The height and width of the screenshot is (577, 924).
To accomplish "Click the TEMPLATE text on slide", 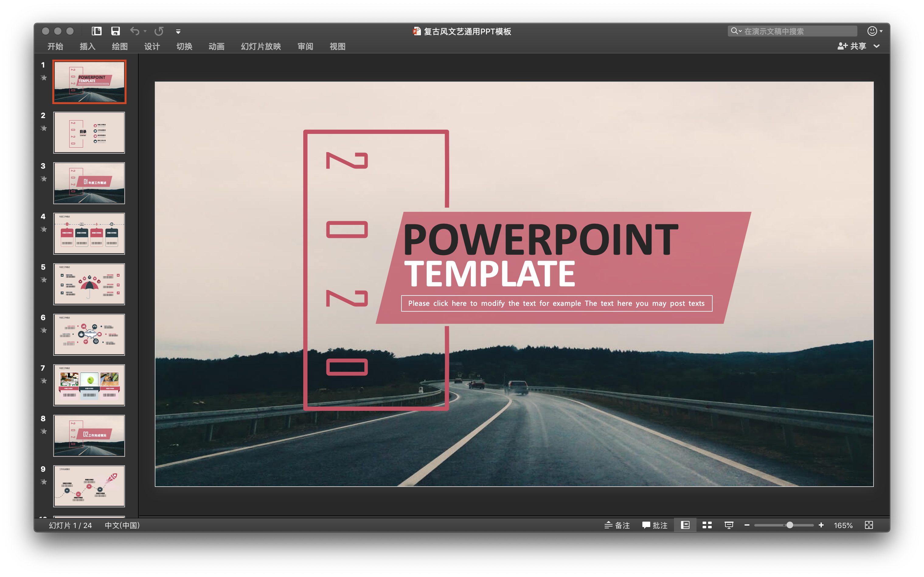I will (x=490, y=274).
